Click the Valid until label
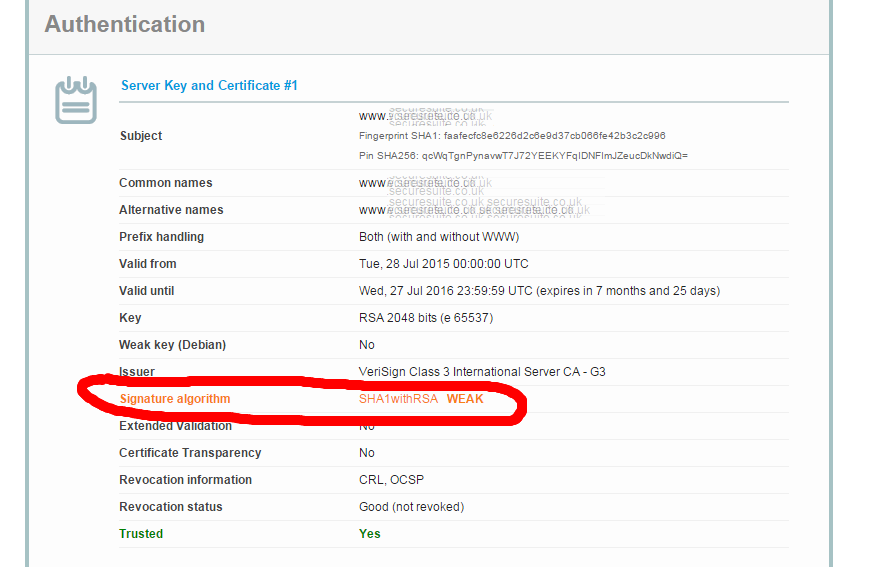Image resolution: width=870 pixels, height=567 pixels. coord(146,291)
